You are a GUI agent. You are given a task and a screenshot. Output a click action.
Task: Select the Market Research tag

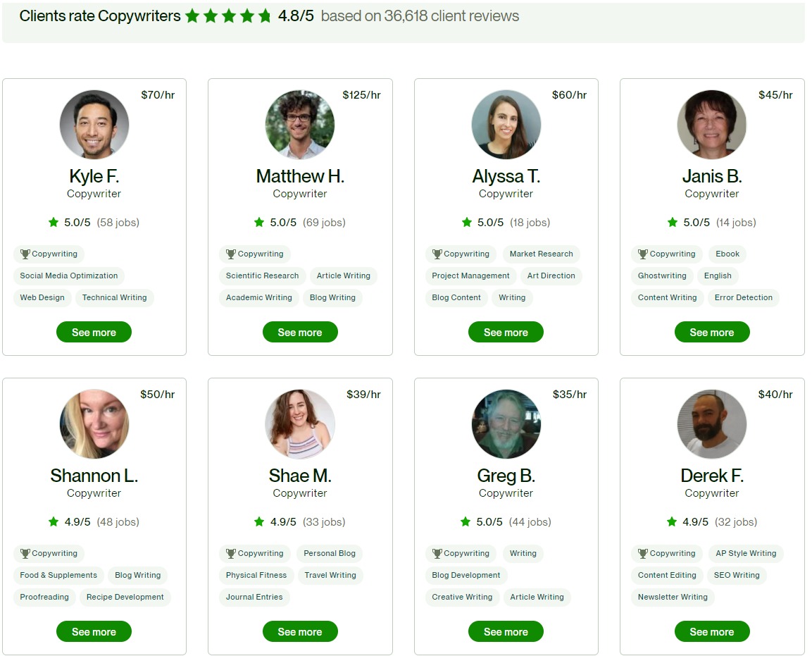[x=541, y=254]
